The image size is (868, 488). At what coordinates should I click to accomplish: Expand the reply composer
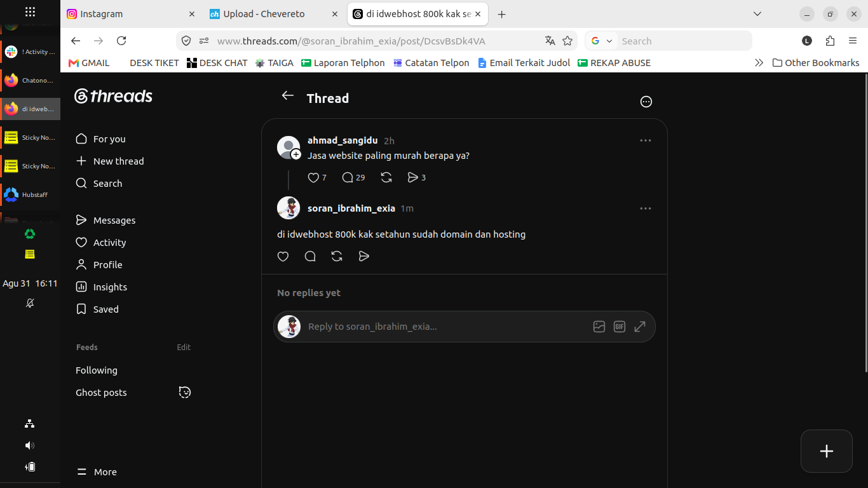[640, 327]
